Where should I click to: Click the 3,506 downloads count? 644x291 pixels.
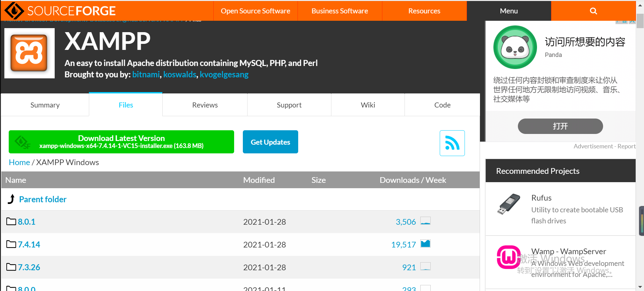tap(406, 222)
